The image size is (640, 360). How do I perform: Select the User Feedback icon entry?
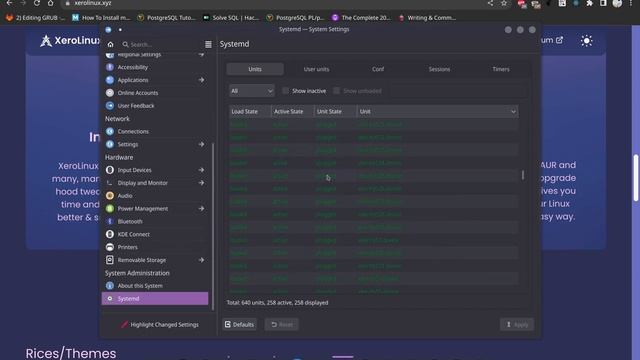point(110,106)
